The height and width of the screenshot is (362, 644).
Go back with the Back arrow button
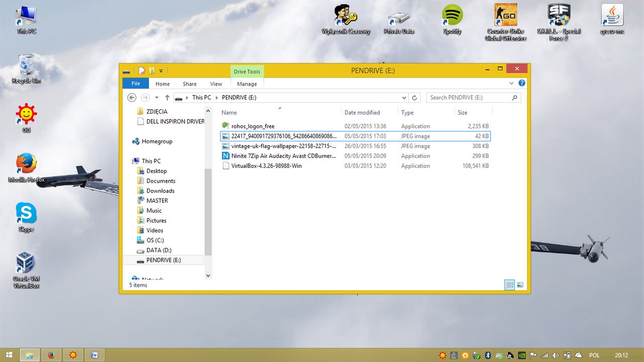[132, 98]
